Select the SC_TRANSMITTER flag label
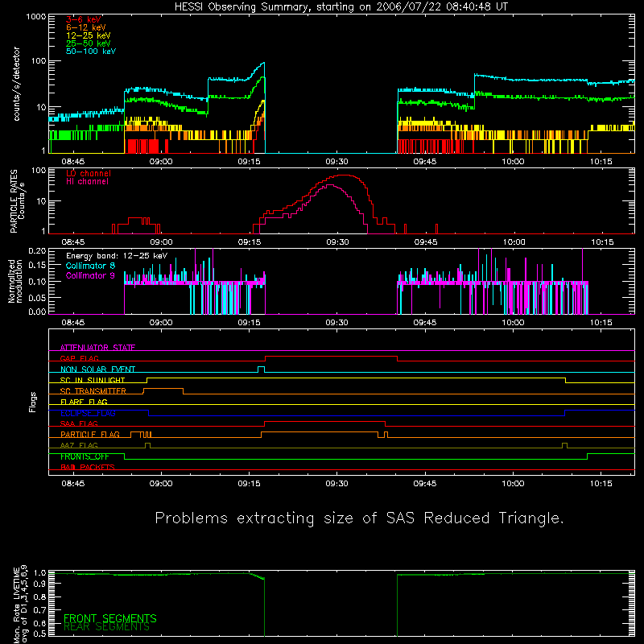 93,391
